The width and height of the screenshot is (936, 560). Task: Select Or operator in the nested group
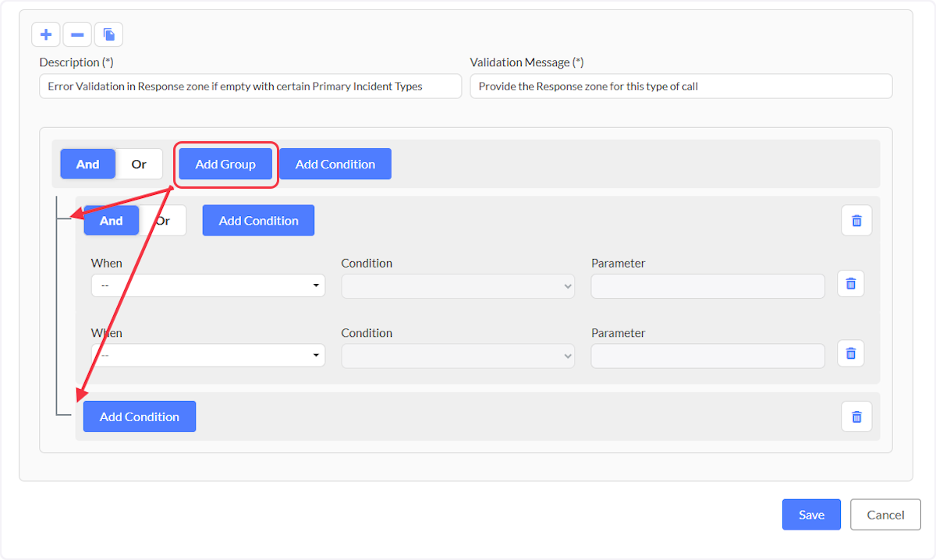coord(163,221)
